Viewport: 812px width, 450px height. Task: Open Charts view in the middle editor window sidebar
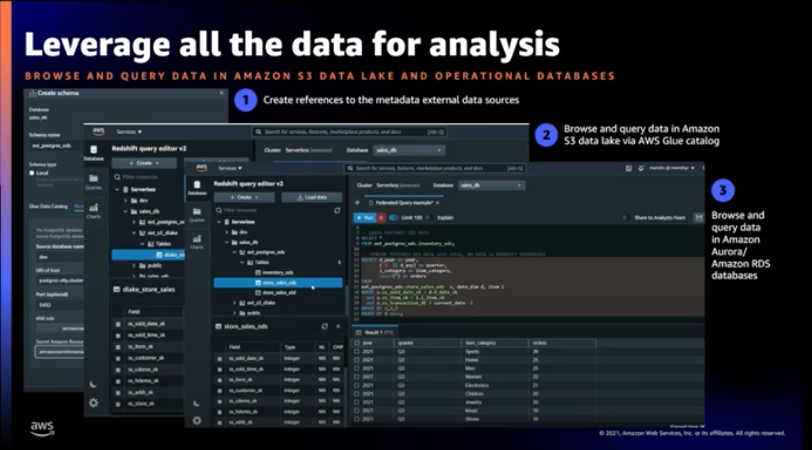[94, 211]
